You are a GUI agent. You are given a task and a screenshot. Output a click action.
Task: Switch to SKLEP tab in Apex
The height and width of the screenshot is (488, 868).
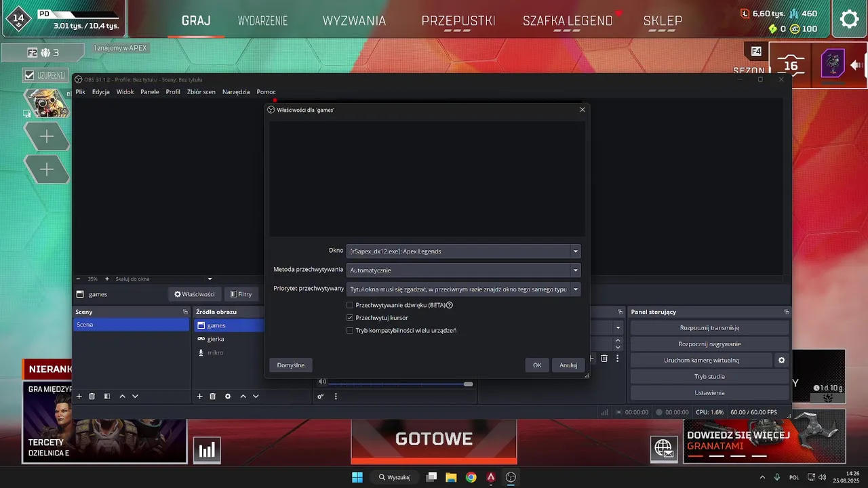click(x=663, y=21)
